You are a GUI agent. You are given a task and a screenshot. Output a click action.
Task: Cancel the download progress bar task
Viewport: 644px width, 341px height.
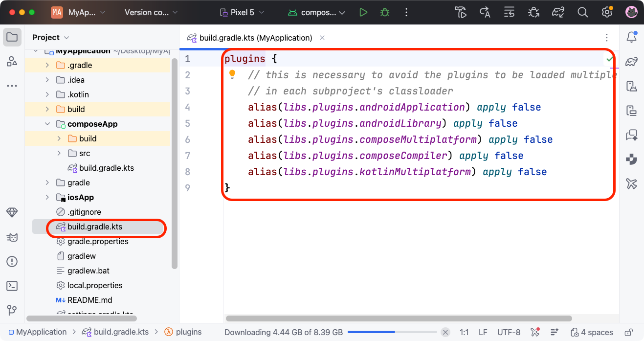pyautogui.click(x=445, y=332)
